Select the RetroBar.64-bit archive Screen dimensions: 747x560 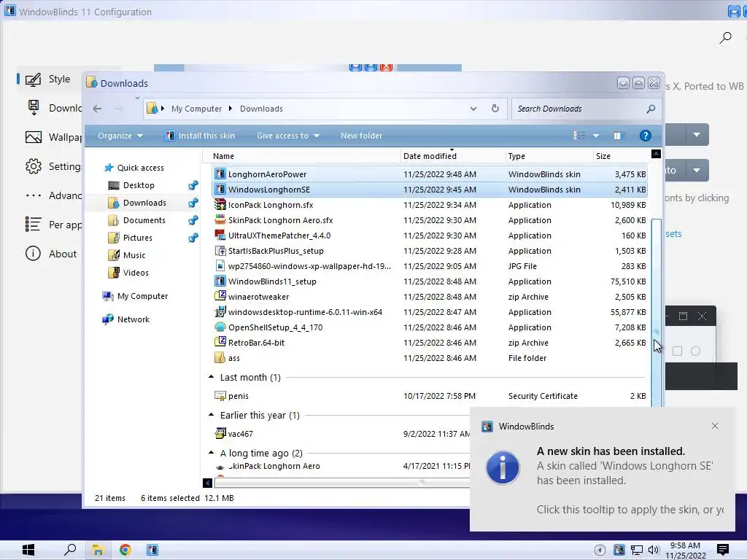[x=256, y=343]
